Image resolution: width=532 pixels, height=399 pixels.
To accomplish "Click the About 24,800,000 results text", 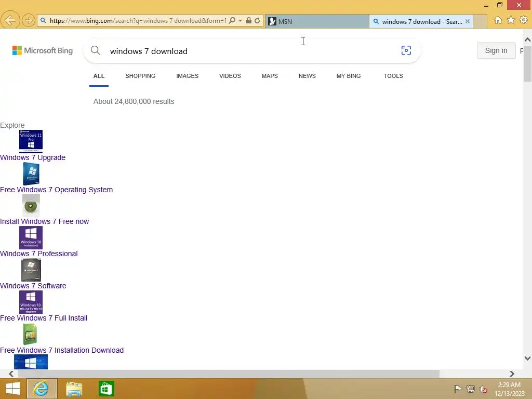I will [x=134, y=101].
